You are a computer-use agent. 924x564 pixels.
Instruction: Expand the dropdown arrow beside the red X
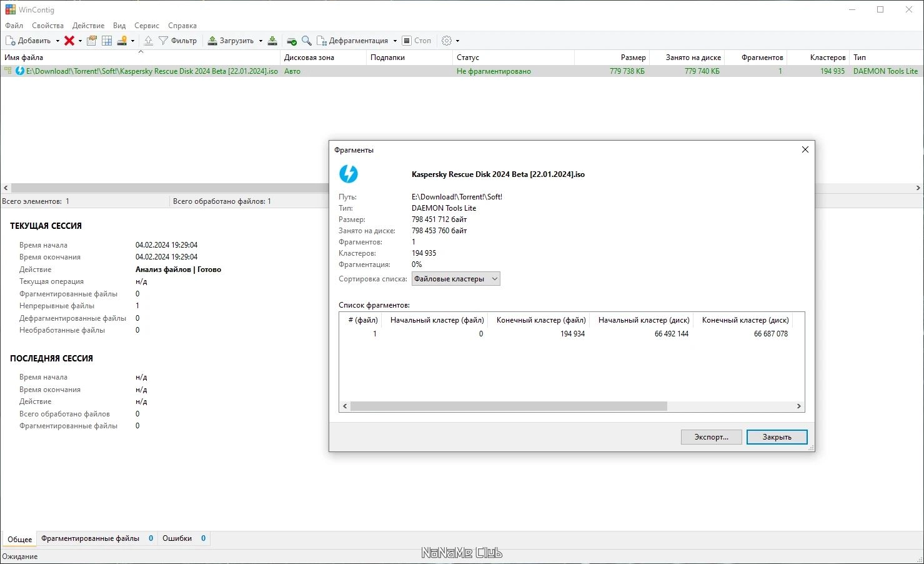[80, 41]
